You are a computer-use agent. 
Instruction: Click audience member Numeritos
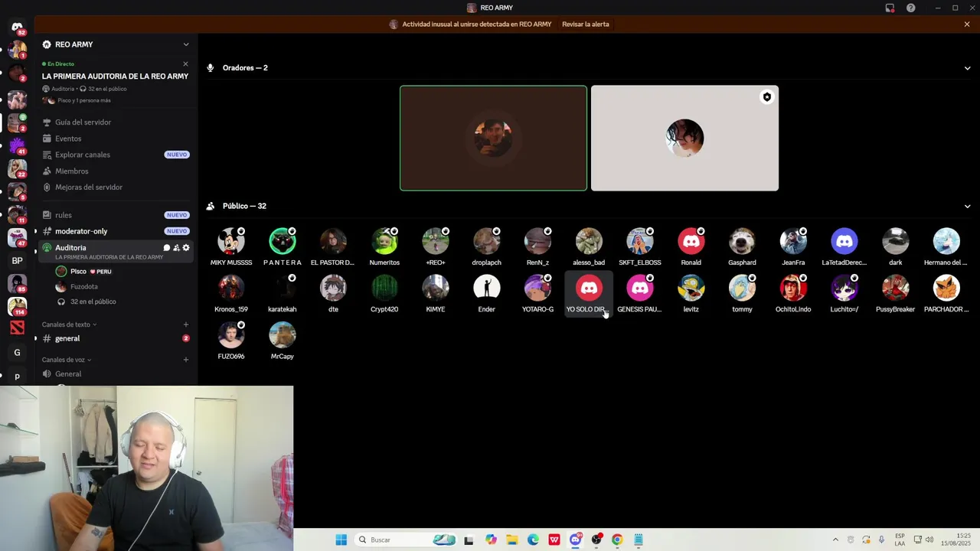pos(384,247)
